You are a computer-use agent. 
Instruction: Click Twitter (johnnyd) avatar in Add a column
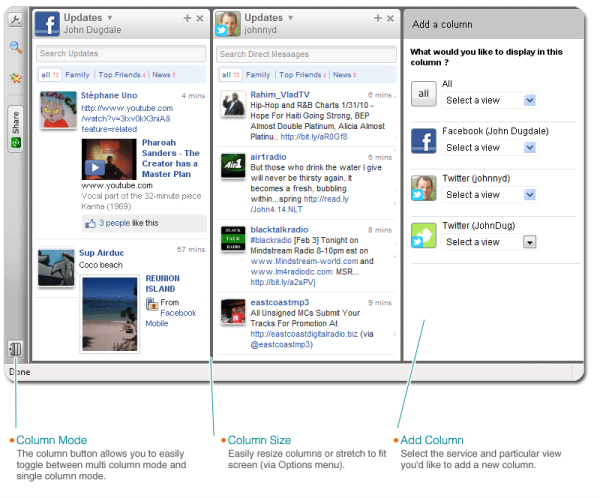pyautogui.click(x=424, y=188)
